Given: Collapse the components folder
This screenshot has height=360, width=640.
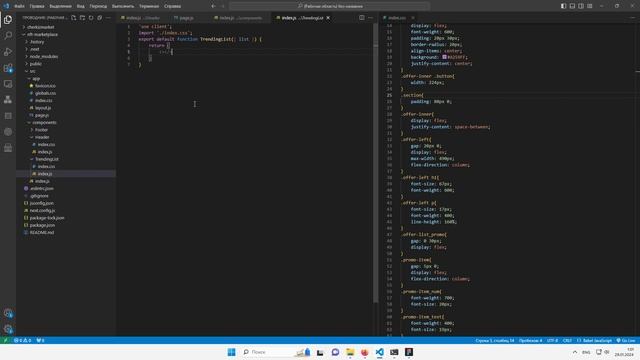Looking at the screenshot, I should 44,122.
